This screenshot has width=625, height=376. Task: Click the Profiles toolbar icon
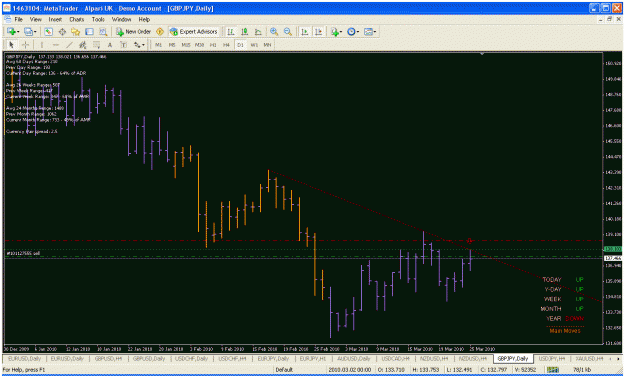pos(28,31)
